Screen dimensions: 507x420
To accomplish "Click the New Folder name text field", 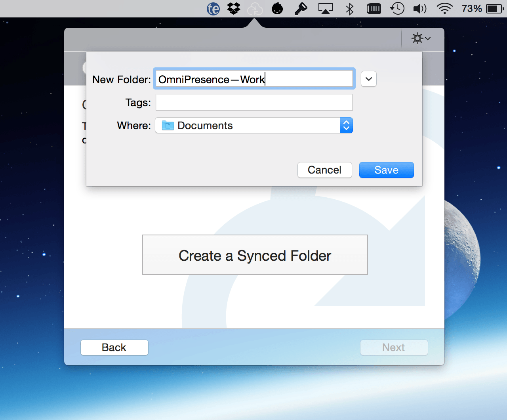I will click(254, 79).
